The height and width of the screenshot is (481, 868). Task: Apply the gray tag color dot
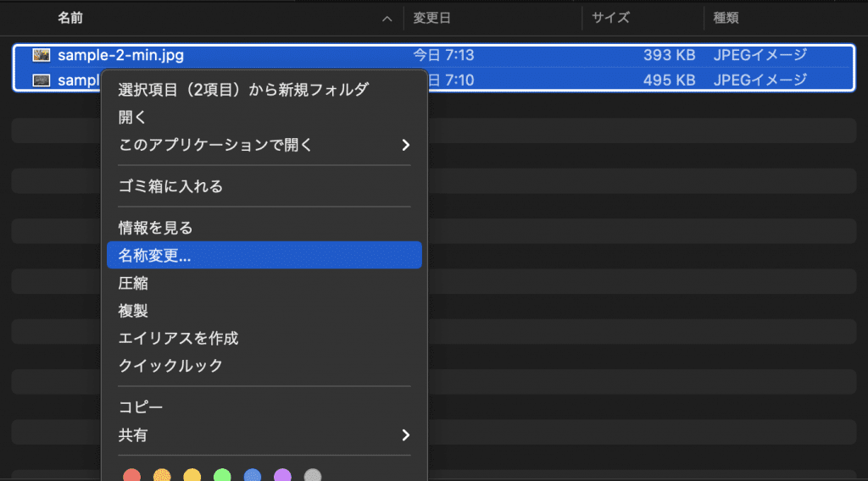pos(313,475)
